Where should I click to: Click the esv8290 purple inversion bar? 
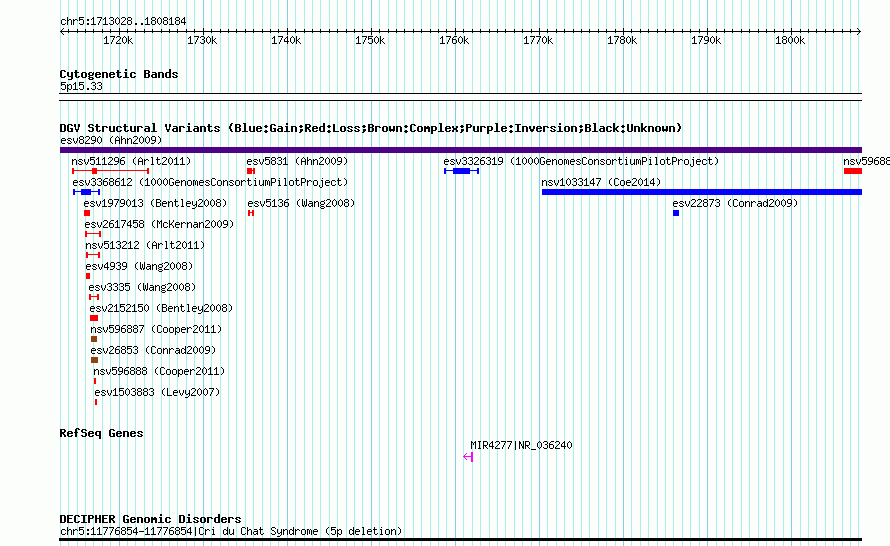[x=461, y=150]
